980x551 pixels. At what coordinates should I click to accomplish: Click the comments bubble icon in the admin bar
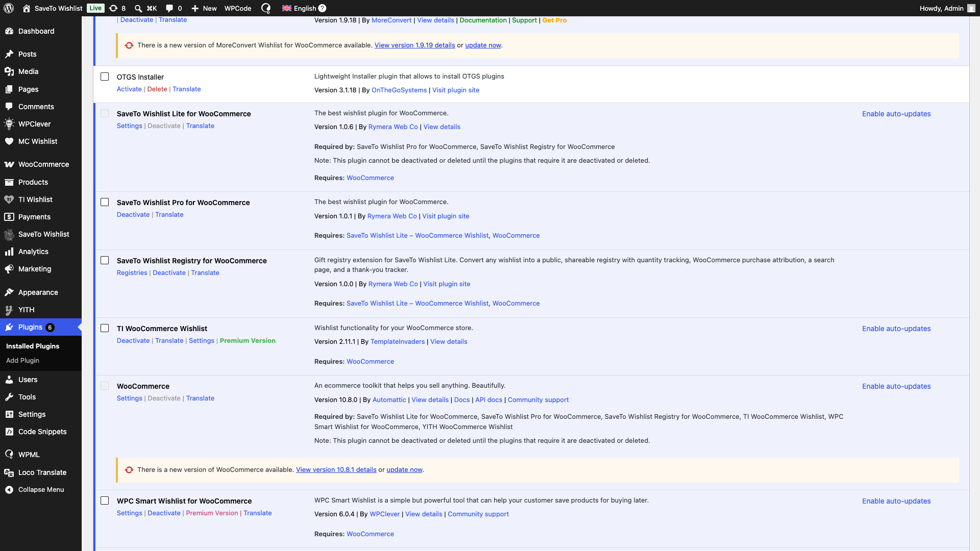169,8
